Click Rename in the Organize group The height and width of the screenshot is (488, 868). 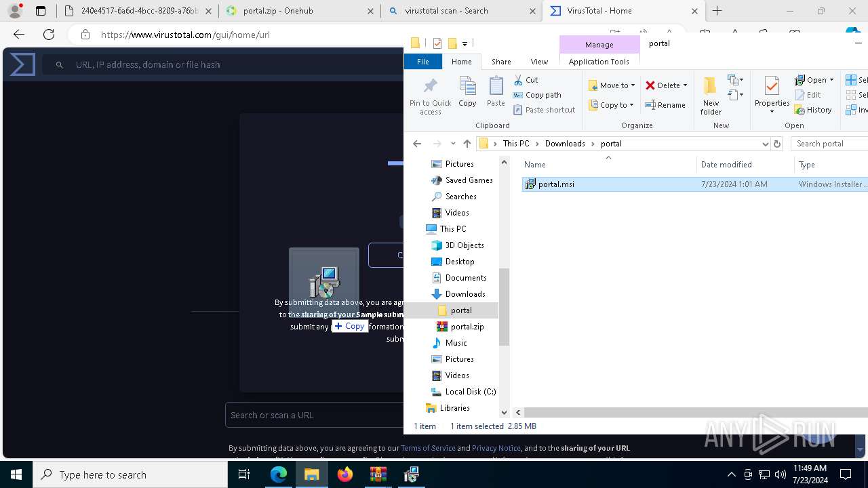pos(665,105)
